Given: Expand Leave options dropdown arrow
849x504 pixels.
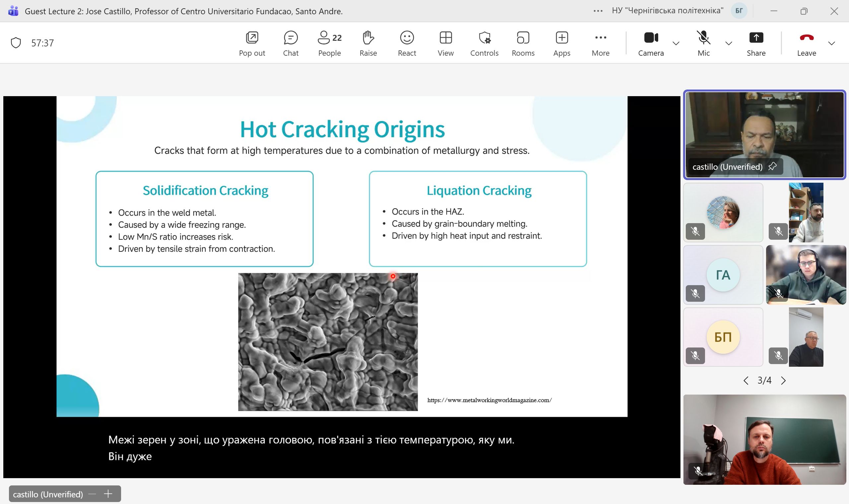Looking at the screenshot, I should click(831, 43).
